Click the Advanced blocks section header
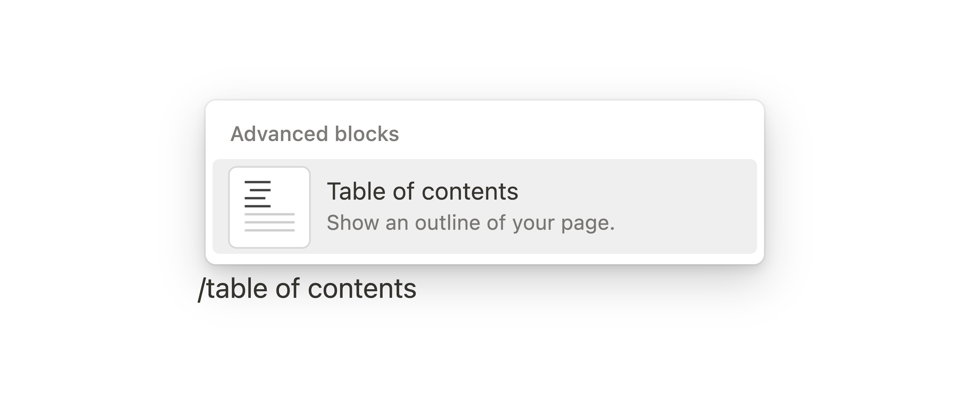Image resolution: width=980 pixels, height=409 pixels. pyautogui.click(x=315, y=134)
